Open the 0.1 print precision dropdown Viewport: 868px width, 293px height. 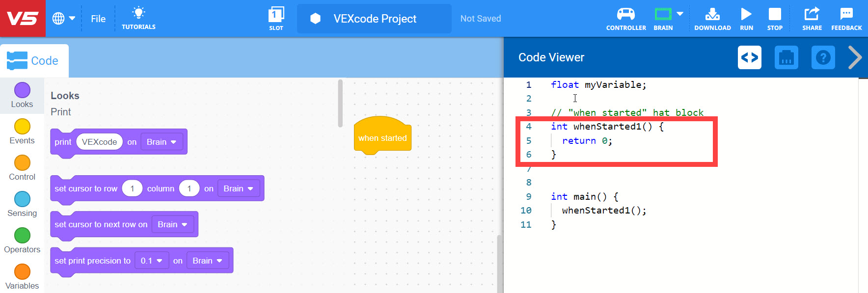point(151,261)
